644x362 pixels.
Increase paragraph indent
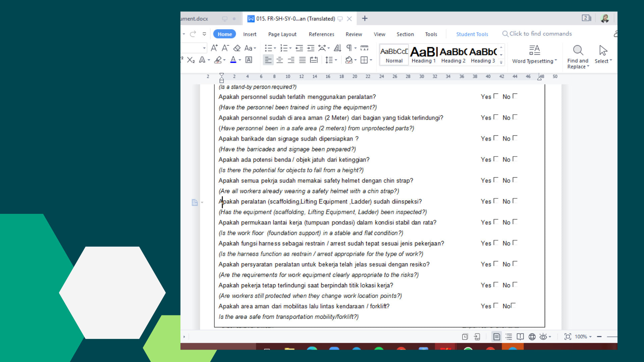click(x=311, y=48)
